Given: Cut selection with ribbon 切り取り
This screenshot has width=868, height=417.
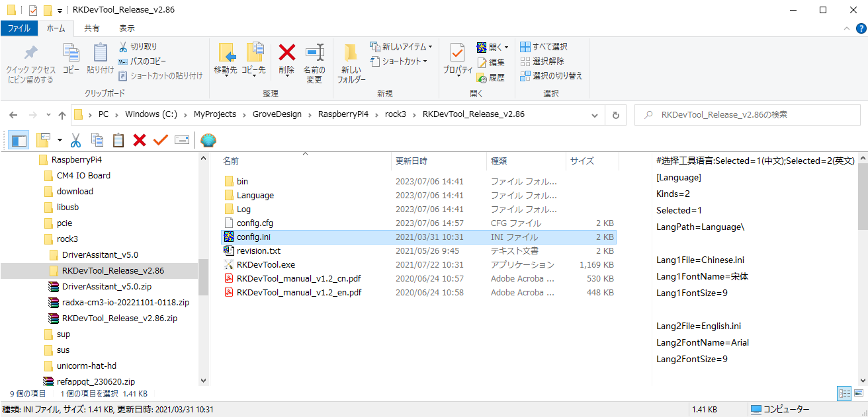Looking at the screenshot, I should click(138, 47).
